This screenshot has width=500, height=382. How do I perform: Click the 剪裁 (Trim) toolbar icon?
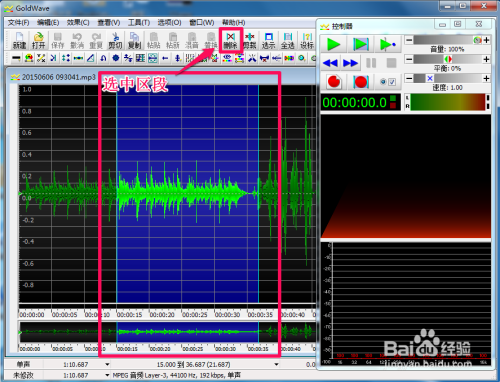[250, 40]
